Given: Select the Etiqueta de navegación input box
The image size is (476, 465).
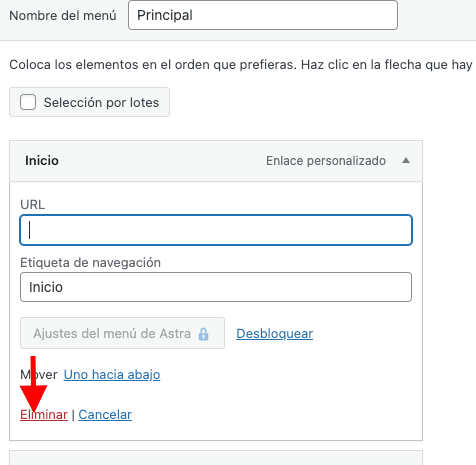Looking at the screenshot, I should pos(216,287).
